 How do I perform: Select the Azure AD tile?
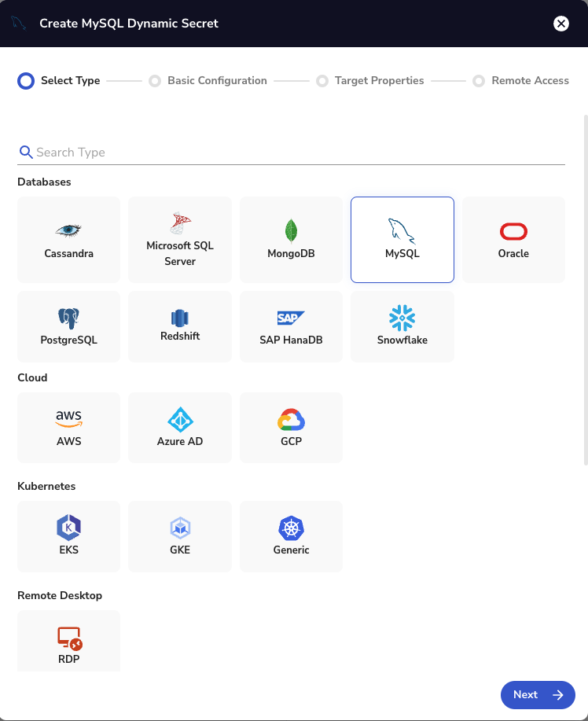tap(180, 428)
